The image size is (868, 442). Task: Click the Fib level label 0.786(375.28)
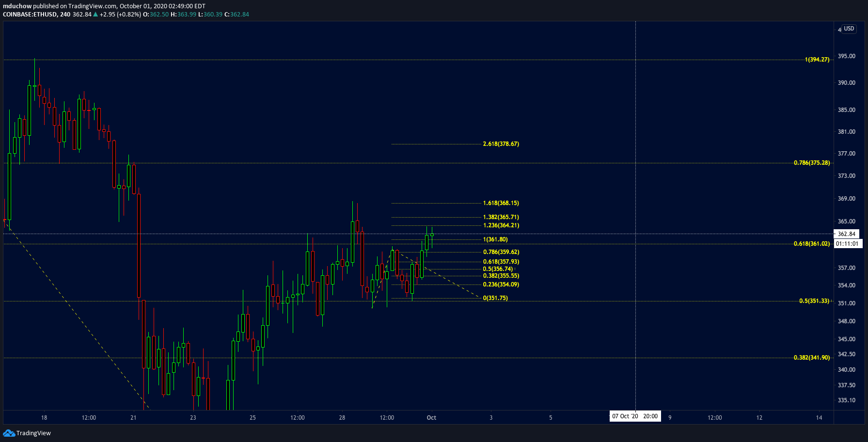pos(812,163)
